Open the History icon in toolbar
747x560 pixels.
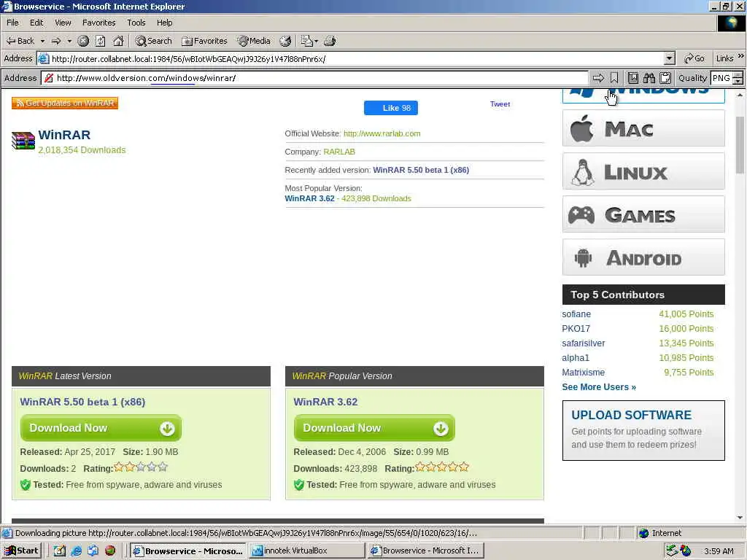(x=285, y=41)
